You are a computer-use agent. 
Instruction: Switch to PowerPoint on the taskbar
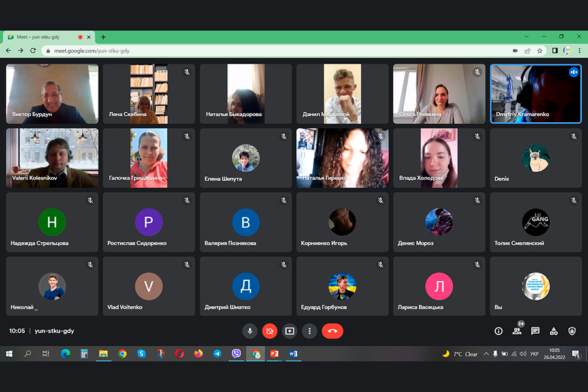click(274, 353)
